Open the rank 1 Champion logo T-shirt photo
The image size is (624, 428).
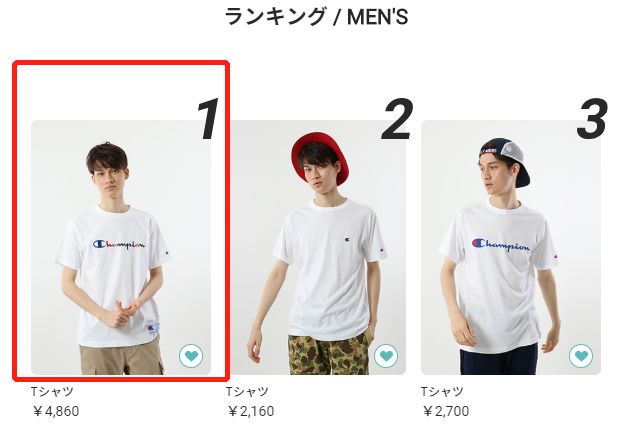(121, 247)
